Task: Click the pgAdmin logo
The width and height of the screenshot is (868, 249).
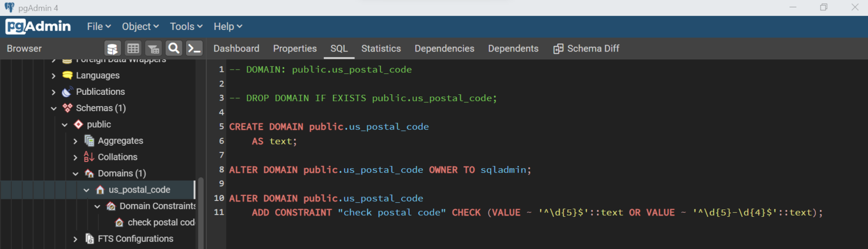Action: (x=38, y=27)
